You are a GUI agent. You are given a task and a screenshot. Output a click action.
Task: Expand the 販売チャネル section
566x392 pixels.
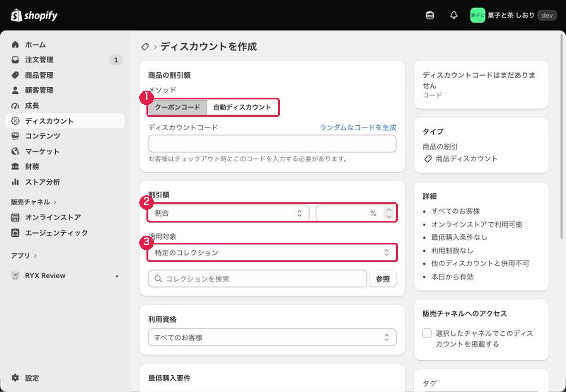point(34,202)
